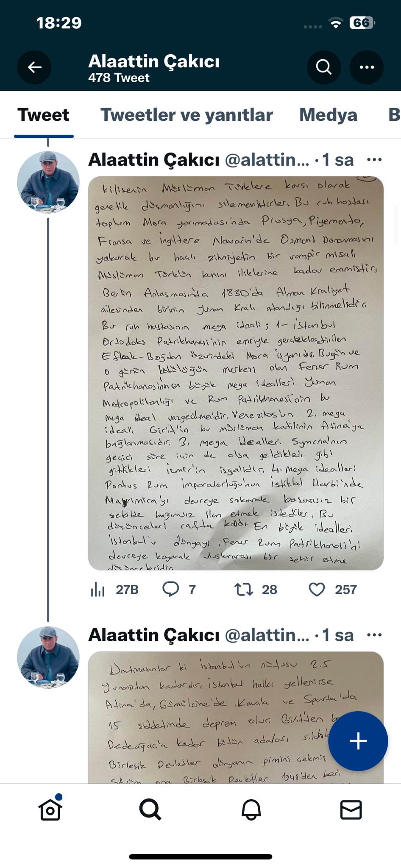Switch to Tweetler ve yanıtlar tab

coord(187,115)
